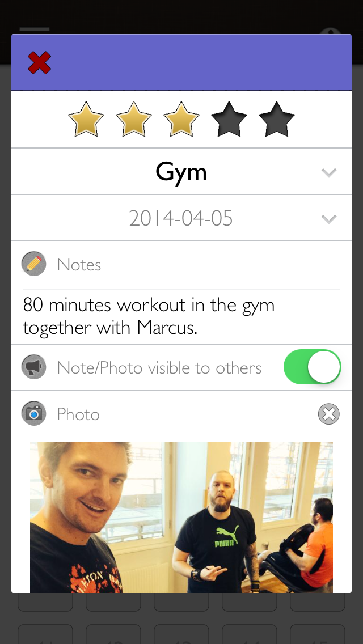Toggle Note/Photo visible to others switch

[313, 367]
